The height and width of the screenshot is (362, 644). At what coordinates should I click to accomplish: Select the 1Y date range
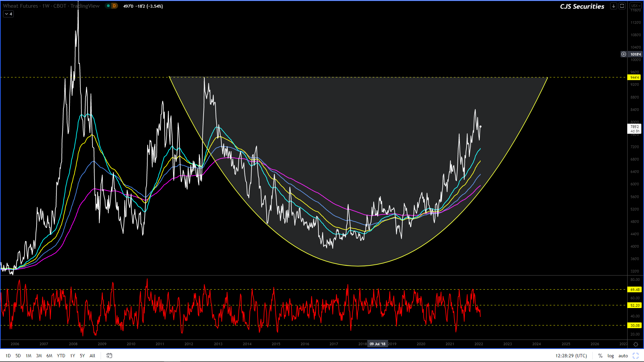[x=72, y=356]
